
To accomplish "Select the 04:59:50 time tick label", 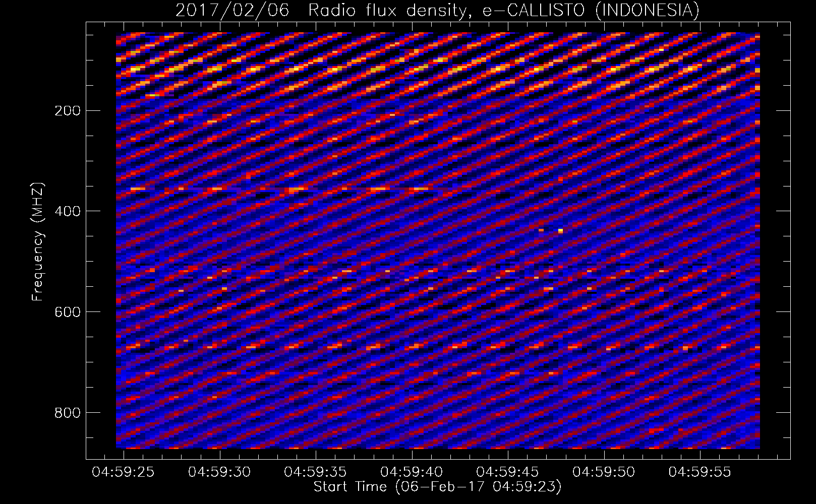I will click(x=604, y=472).
